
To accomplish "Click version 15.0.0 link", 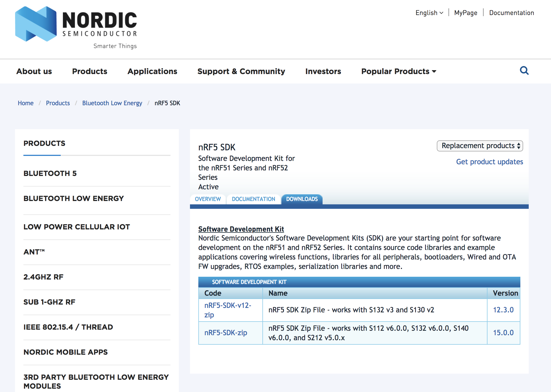I will (503, 333).
